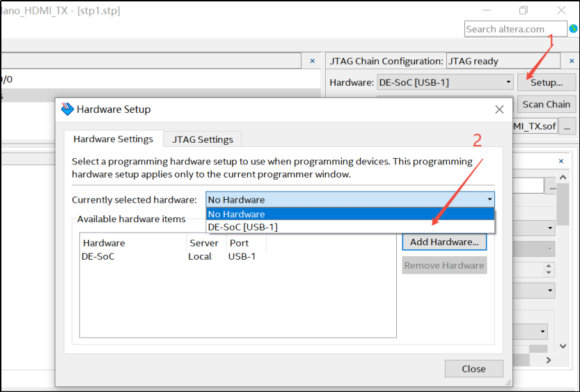Click the Search altera.com field
580x392 pixels.
click(515, 29)
